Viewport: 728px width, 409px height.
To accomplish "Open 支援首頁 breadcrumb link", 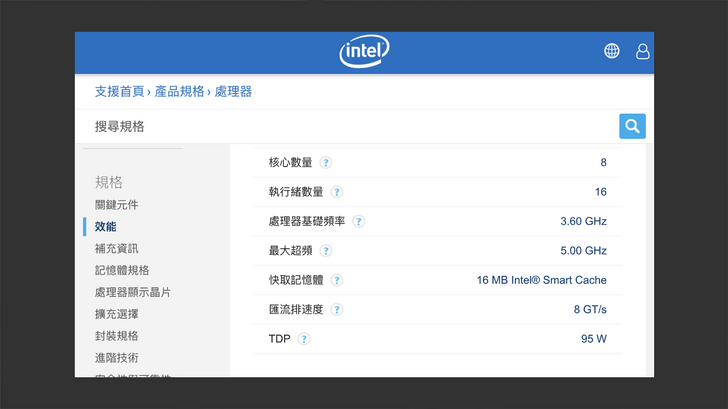I will pos(120,92).
